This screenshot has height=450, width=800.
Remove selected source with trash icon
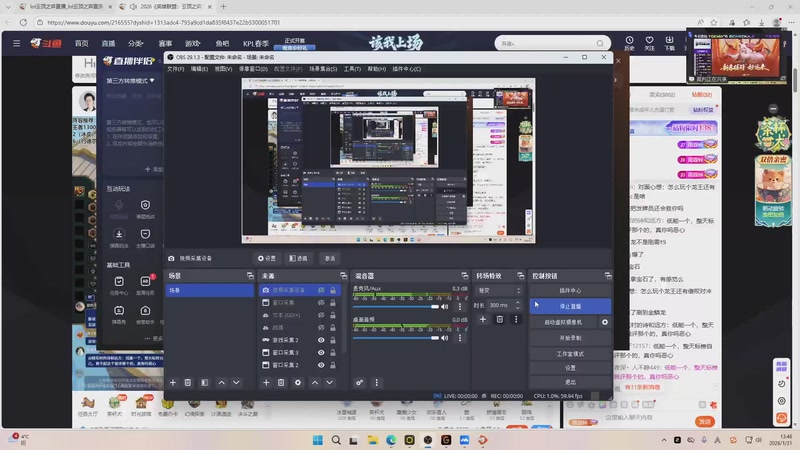[x=281, y=382]
